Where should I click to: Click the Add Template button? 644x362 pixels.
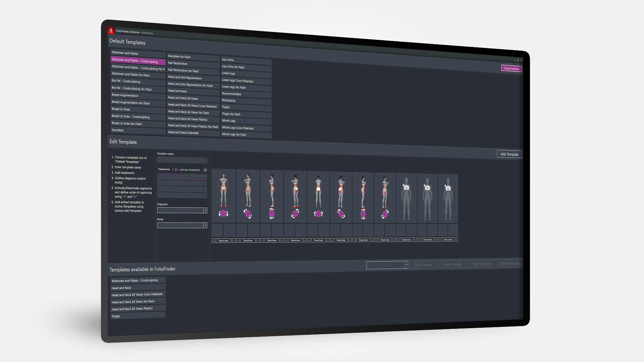(x=509, y=154)
